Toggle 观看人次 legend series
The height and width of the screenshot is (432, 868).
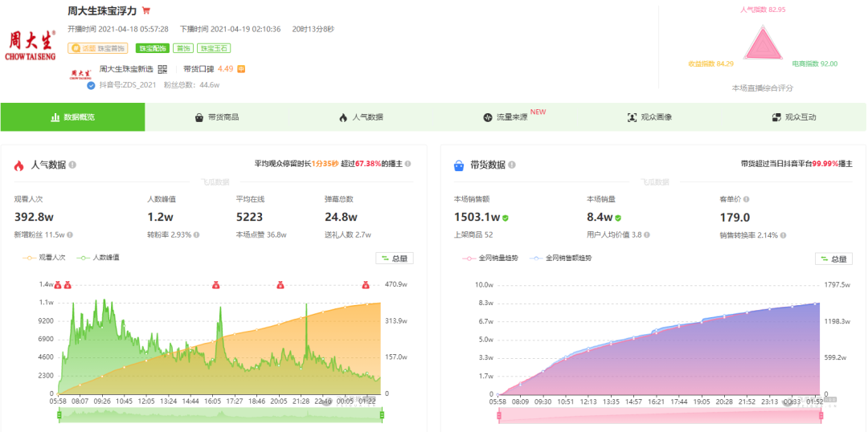click(45, 258)
